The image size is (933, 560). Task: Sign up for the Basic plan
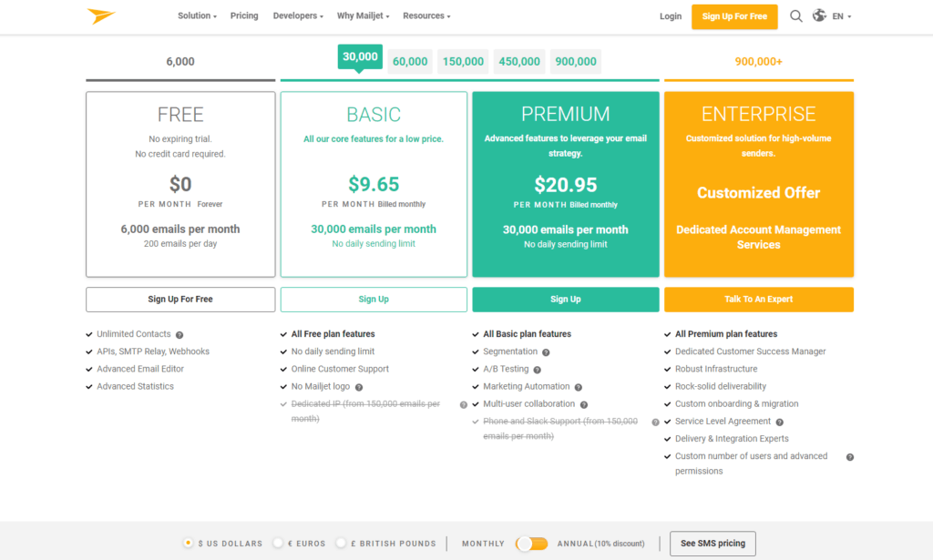374,300
